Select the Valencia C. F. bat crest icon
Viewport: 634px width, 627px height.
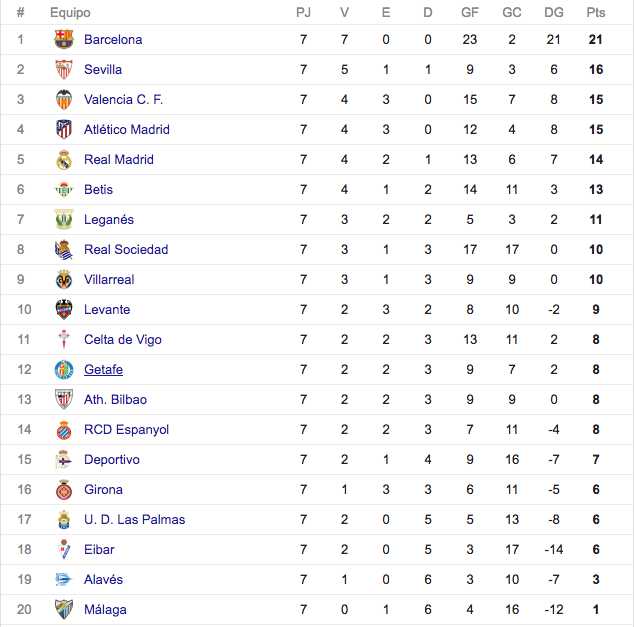pos(64,99)
